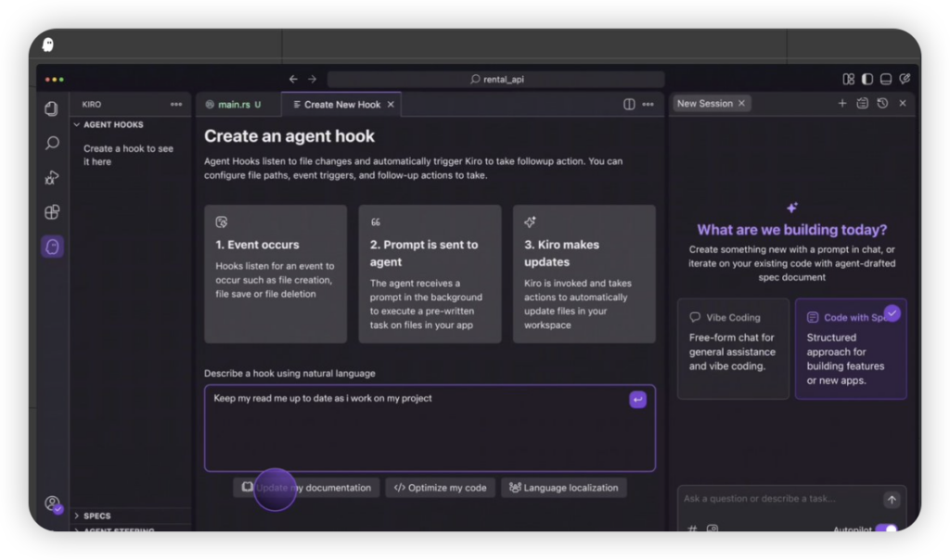Viewport: 950px width, 560px height.
Task: Close the Create New Hook tab
Action: (391, 104)
